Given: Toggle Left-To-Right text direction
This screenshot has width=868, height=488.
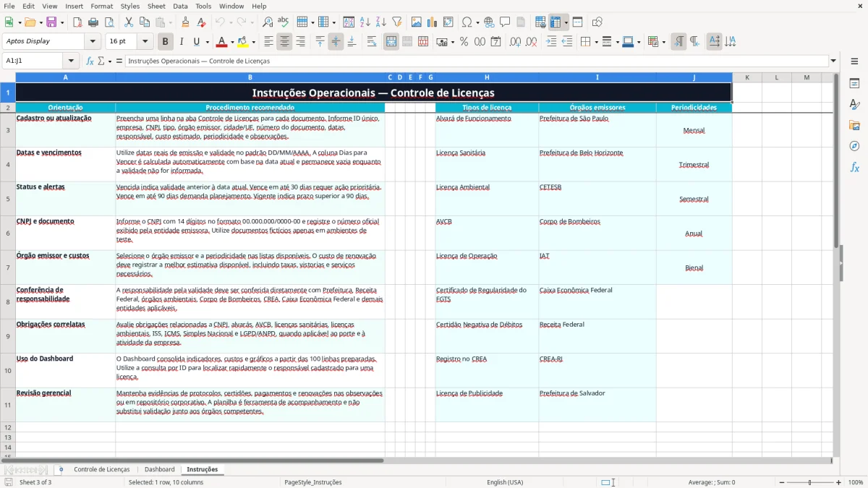Looking at the screenshot, I should click(678, 42).
